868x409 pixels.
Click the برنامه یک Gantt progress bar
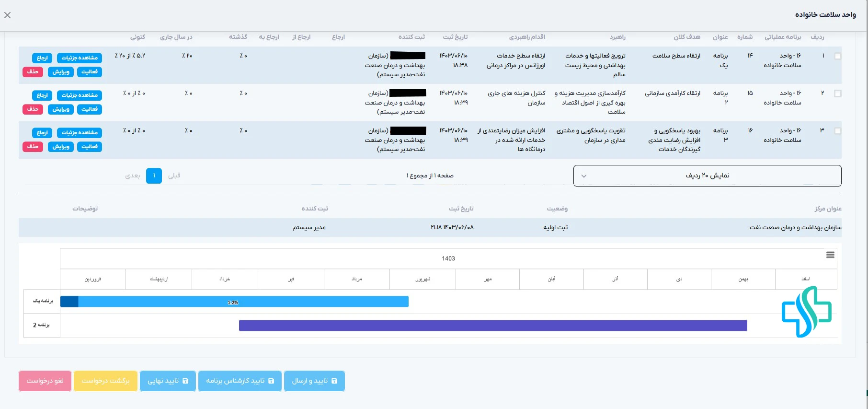pyautogui.click(x=234, y=302)
